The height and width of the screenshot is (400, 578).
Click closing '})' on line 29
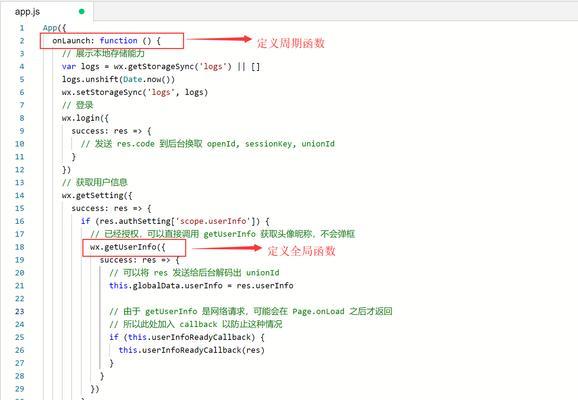95,389
